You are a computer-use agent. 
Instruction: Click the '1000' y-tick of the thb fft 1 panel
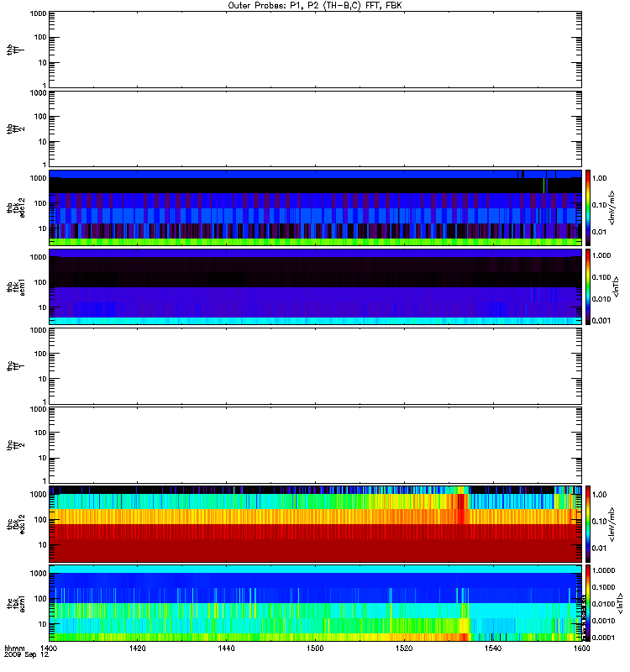tap(38, 13)
